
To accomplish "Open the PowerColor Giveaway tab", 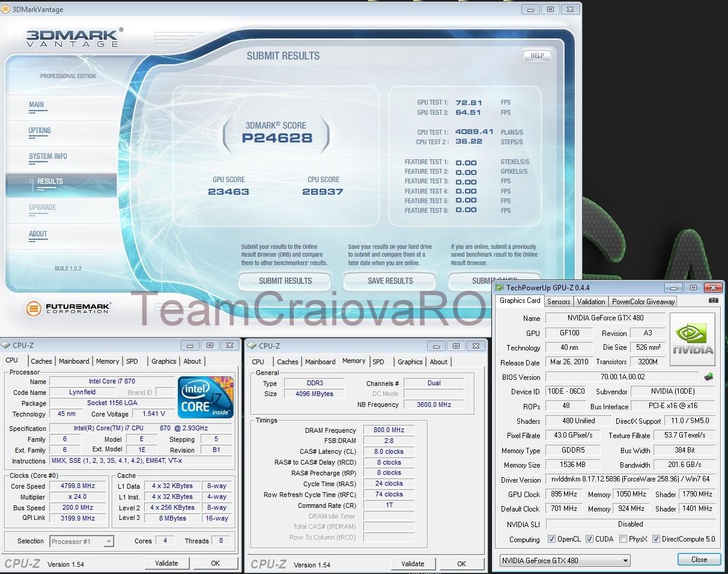I will (643, 302).
